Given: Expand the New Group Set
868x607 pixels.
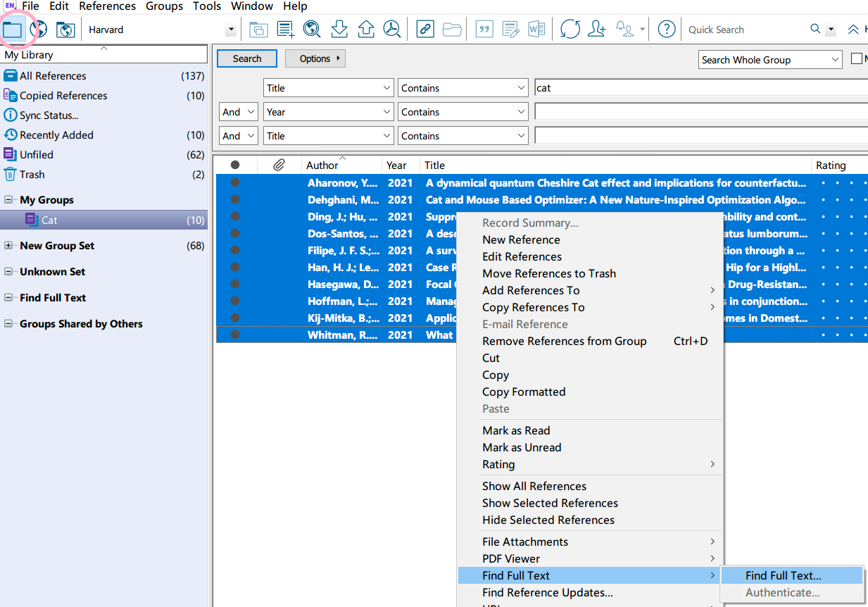Looking at the screenshot, I should click(8, 246).
